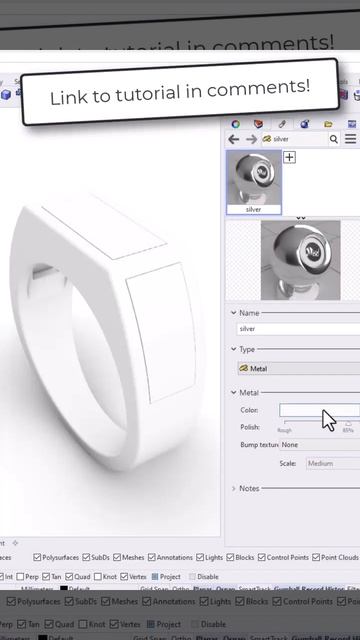This screenshot has height=640, width=360.
Task: Collapse the Type section
Action: [233, 349]
